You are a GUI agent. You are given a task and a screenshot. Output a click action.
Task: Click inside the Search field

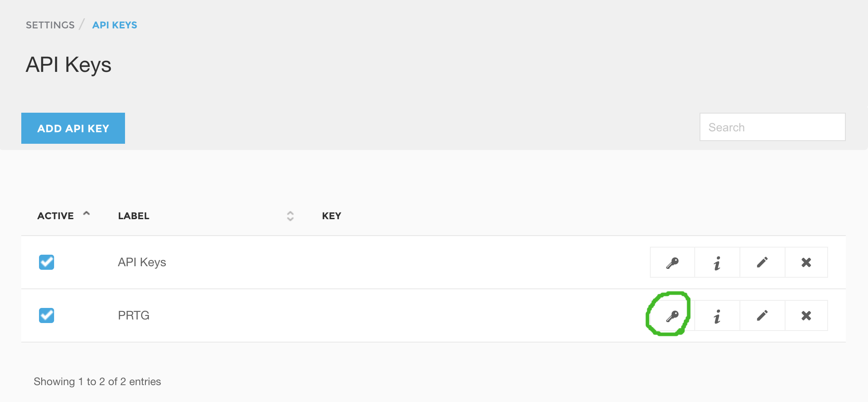pos(772,127)
